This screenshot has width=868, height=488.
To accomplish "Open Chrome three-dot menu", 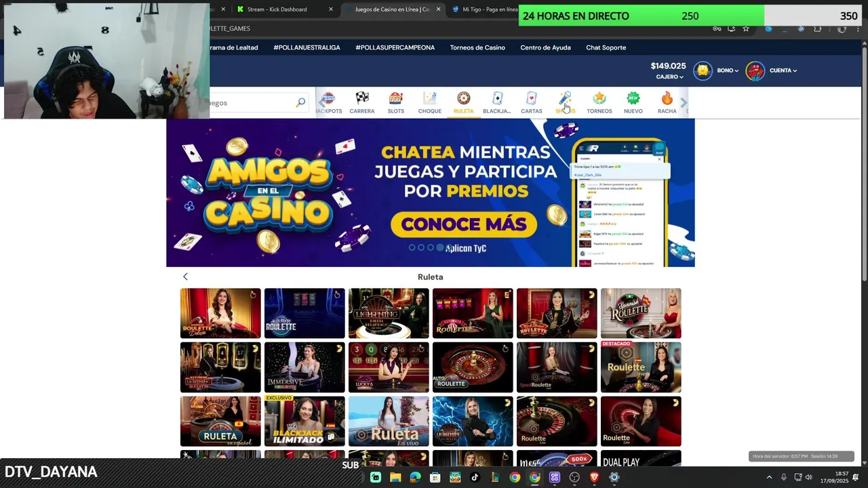I will pyautogui.click(x=858, y=28).
